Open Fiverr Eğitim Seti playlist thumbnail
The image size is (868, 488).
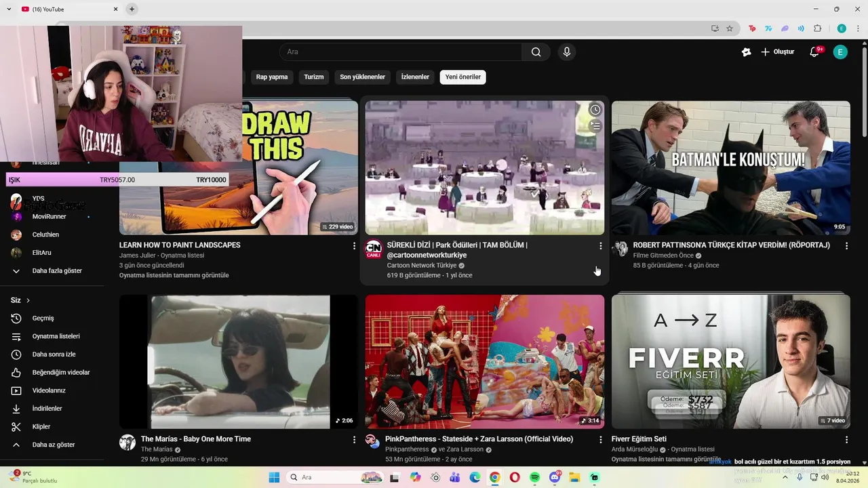[x=730, y=361]
